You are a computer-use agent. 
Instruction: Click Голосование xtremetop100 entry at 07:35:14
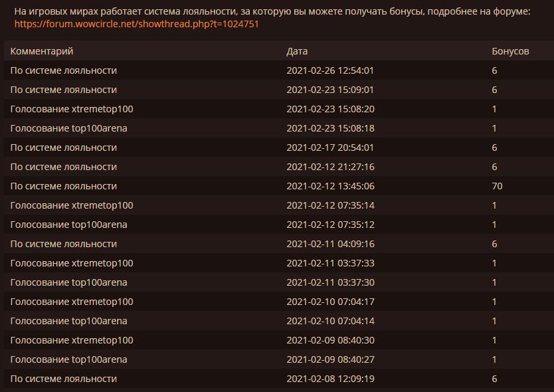72,205
